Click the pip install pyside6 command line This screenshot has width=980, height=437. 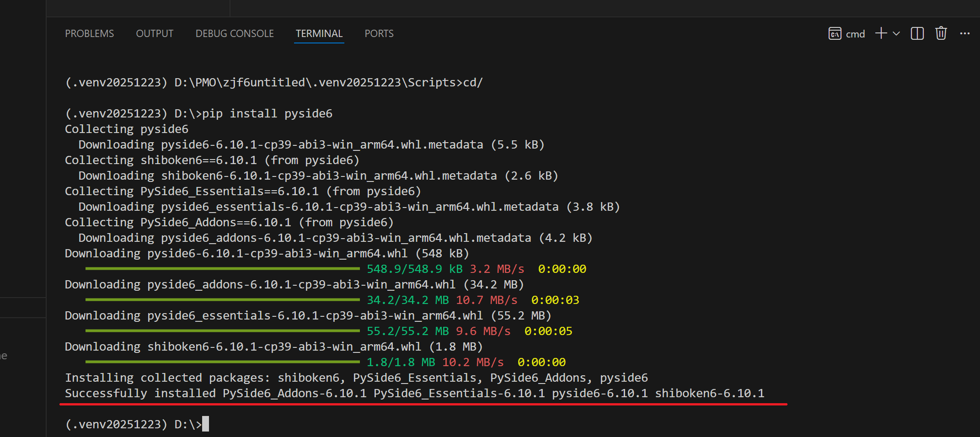[199, 113]
